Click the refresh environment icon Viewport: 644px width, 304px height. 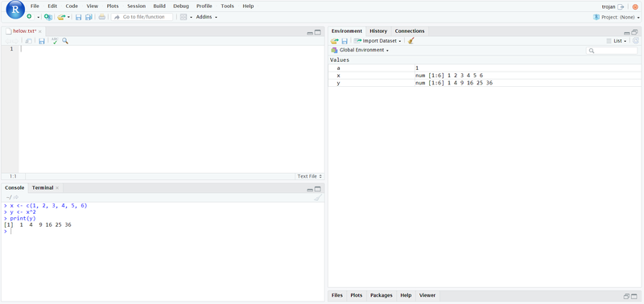click(x=636, y=41)
